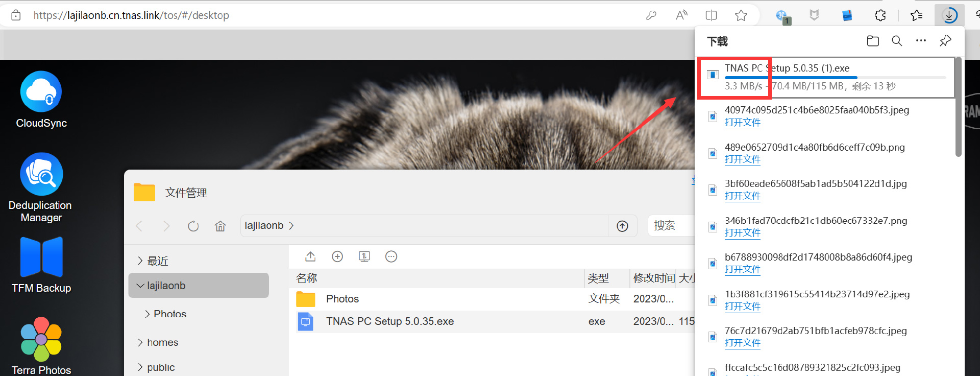View site information via the lock icon
980x376 pixels.
tap(16, 15)
